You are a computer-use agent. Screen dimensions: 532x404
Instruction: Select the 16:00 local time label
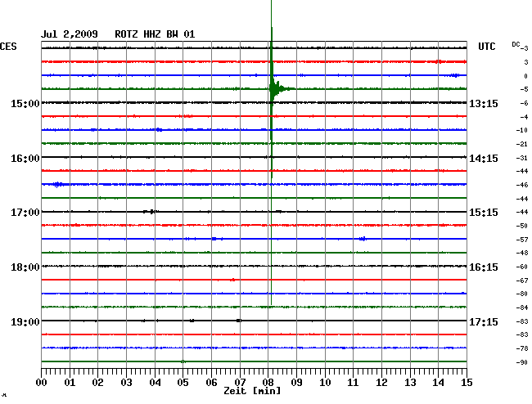pos(25,159)
